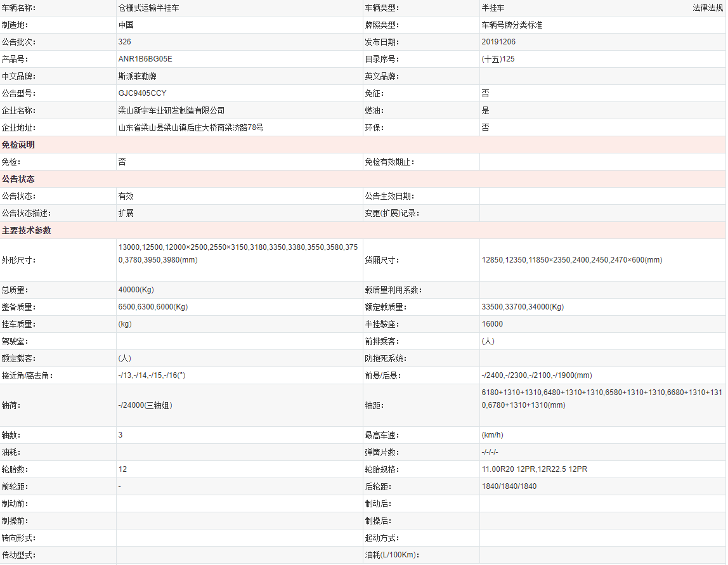Select the tire specification 11.00R20 12PR text
Viewport: 728px width, 565px height.
pos(509,469)
